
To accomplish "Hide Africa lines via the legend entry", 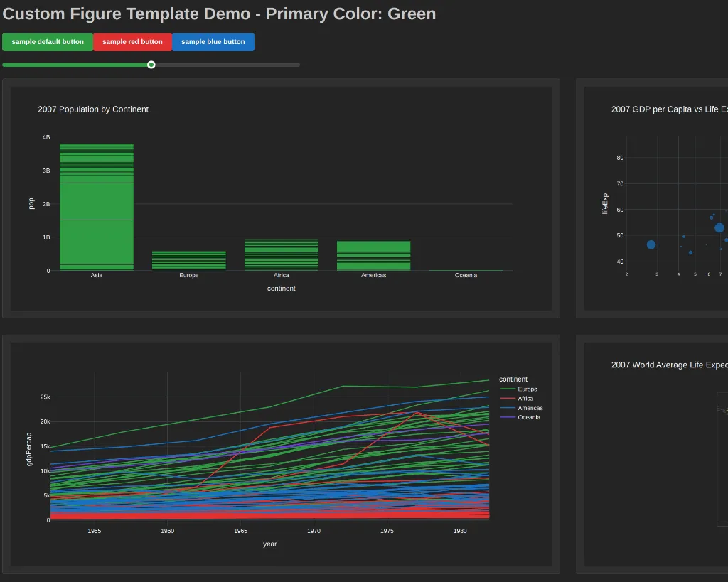I will click(525, 399).
